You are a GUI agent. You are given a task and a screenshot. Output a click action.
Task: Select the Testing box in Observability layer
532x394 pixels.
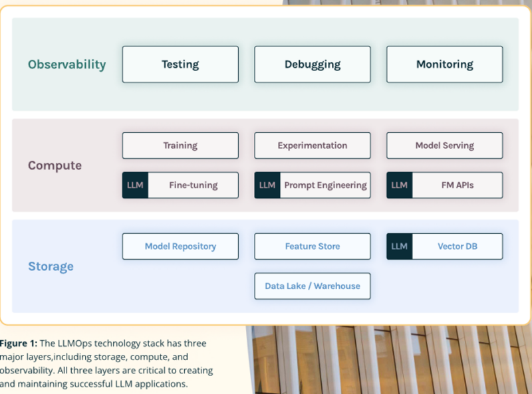pyautogui.click(x=180, y=64)
